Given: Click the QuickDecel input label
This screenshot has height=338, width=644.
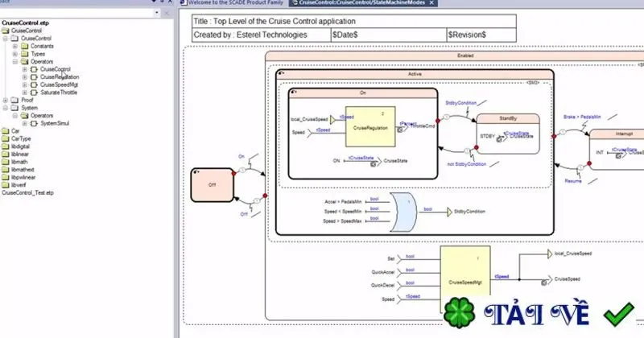Looking at the screenshot, I should pos(383,286).
